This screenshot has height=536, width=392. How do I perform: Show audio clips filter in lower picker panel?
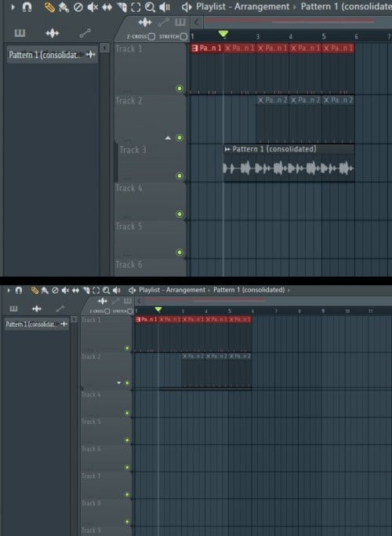point(37,309)
